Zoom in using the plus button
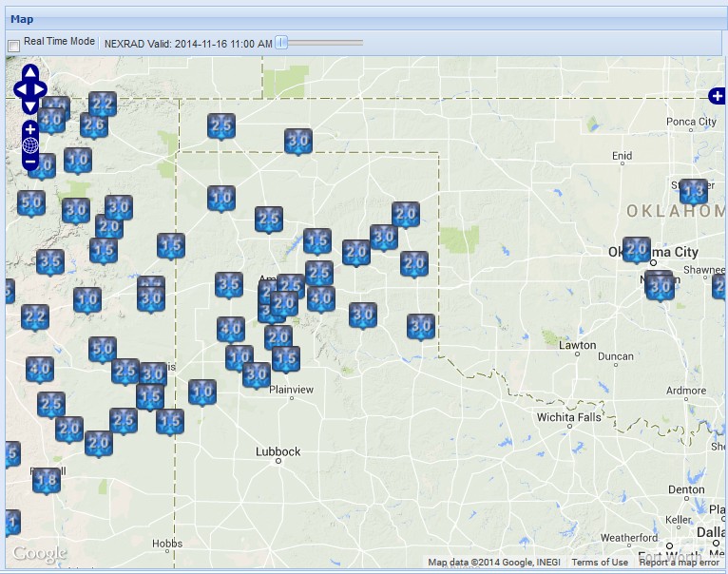The height and width of the screenshot is (574, 728). pos(30,129)
